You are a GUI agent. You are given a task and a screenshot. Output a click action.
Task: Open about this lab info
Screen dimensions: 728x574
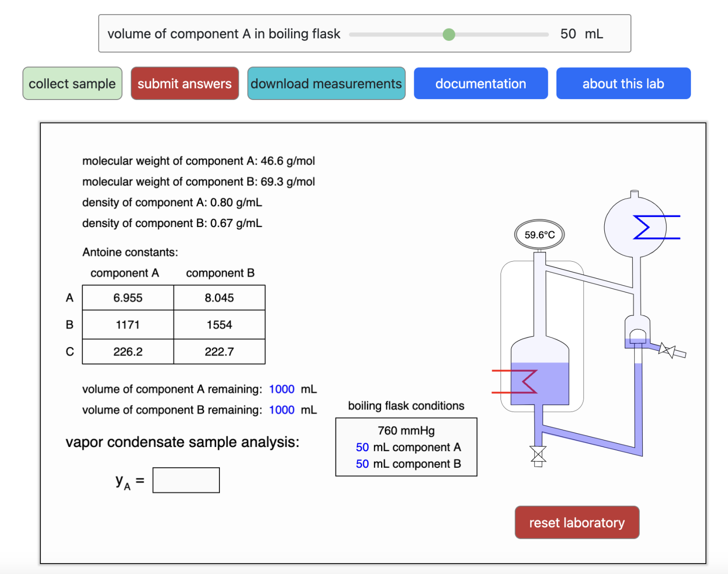coord(623,83)
